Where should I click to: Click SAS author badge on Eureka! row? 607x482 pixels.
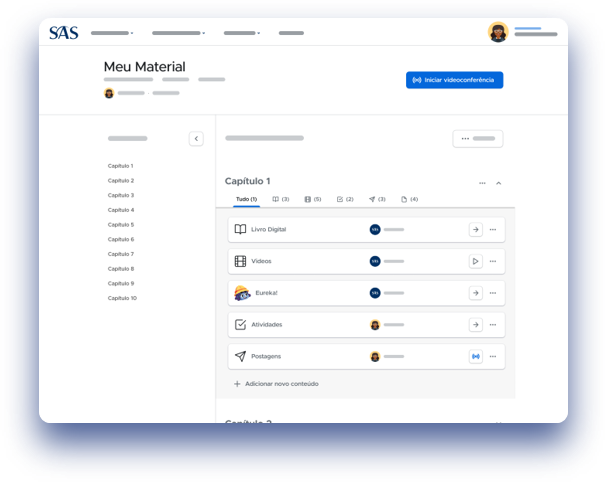pos(375,293)
